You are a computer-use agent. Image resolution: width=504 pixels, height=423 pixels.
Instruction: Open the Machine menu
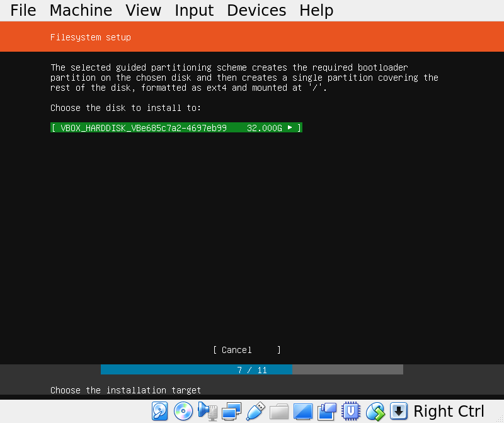point(81,11)
